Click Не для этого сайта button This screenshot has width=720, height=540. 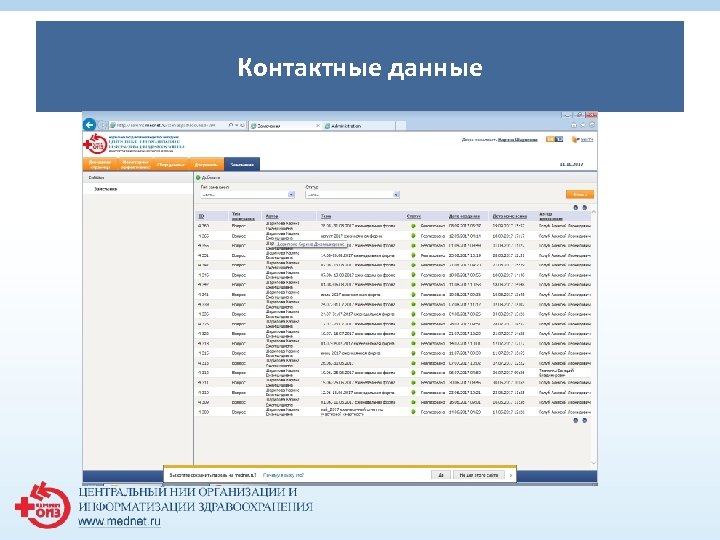point(478,475)
